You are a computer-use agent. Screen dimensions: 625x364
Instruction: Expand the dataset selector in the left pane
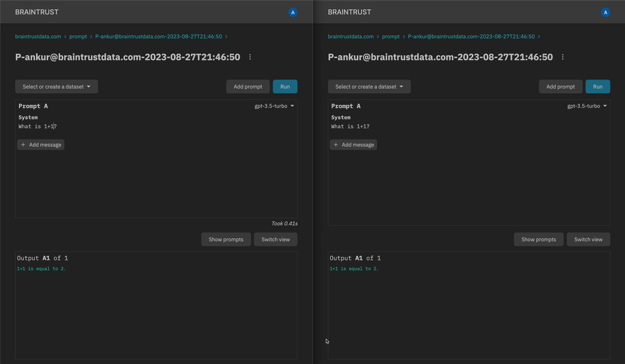[x=57, y=87]
